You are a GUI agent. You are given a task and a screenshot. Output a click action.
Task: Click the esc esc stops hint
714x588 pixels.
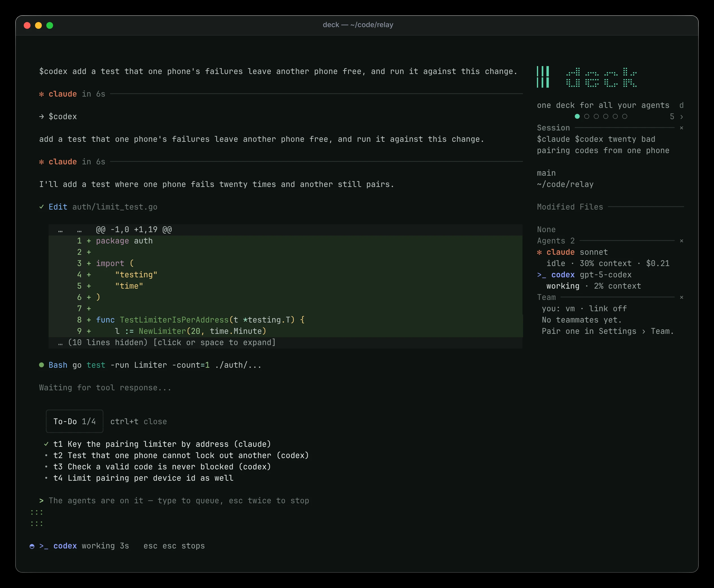click(x=174, y=546)
